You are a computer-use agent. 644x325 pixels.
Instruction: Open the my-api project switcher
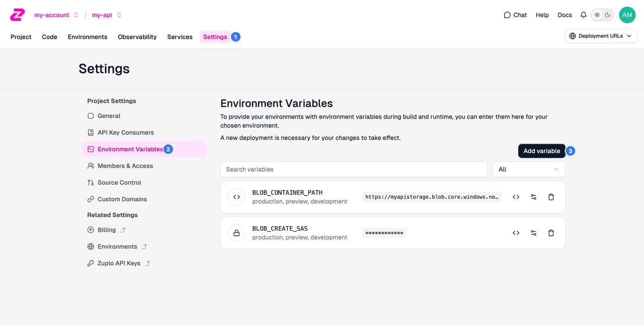107,15
